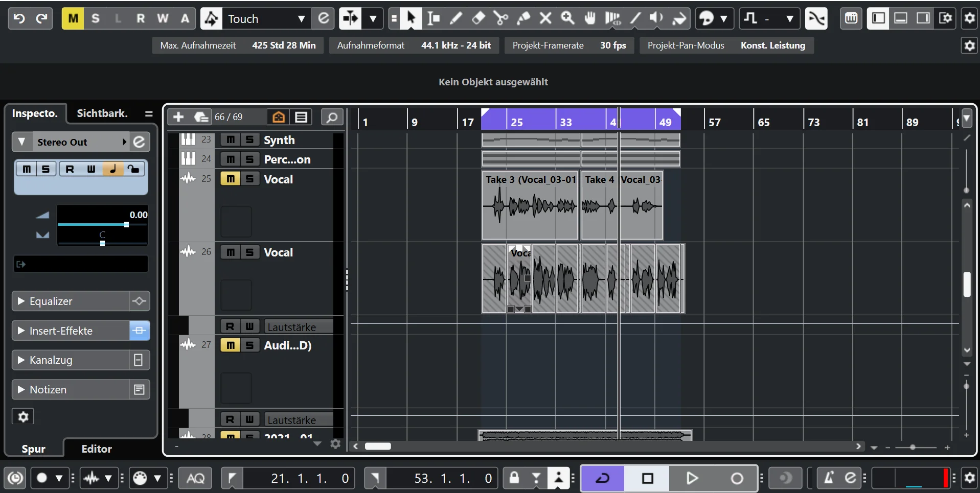
Task: Toggle global Mute M button in toolbar
Action: [73, 19]
